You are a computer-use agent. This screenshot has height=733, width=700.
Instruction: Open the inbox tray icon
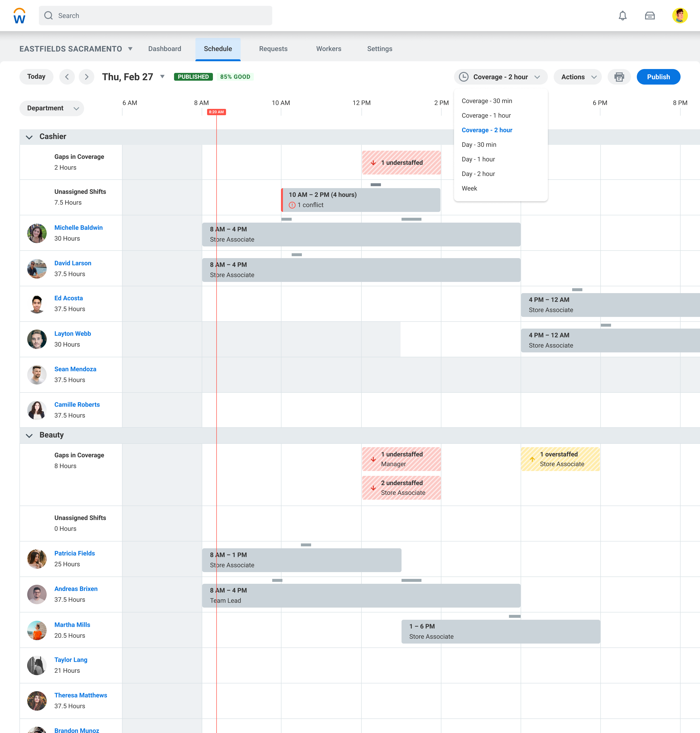(650, 16)
